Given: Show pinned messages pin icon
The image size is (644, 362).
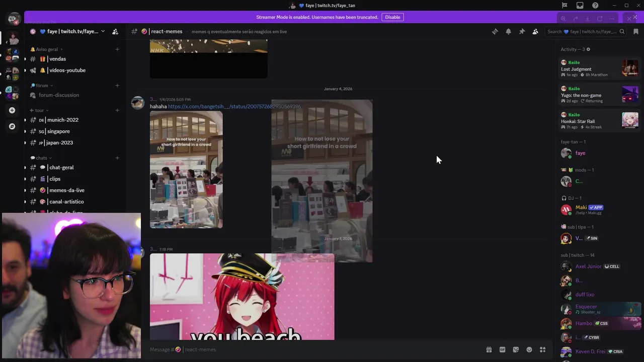Looking at the screenshot, I should (x=522, y=31).
